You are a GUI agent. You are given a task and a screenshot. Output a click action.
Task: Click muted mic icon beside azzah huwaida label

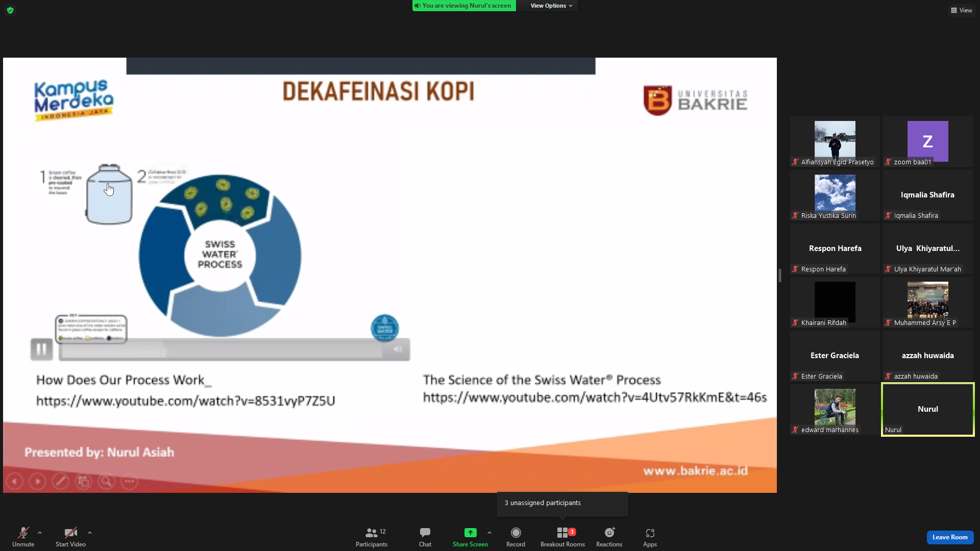(x=888, y=377)
